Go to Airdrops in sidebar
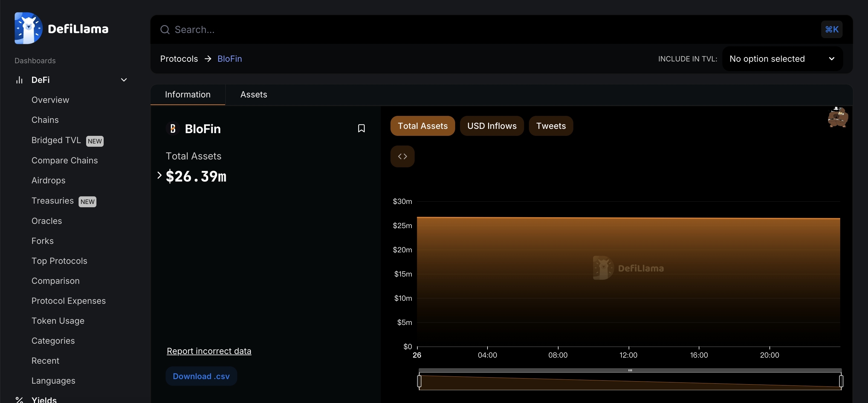The width and height of the screenshot is (868, 403). 48,180
